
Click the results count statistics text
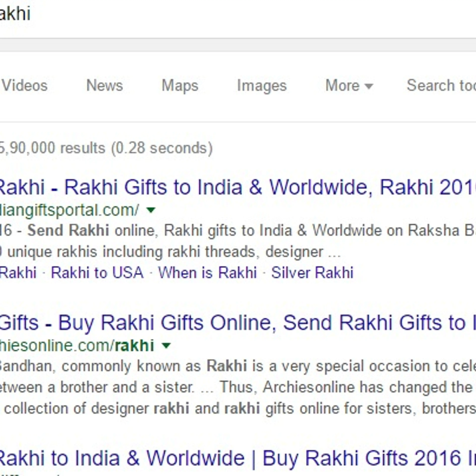(106, 148)
